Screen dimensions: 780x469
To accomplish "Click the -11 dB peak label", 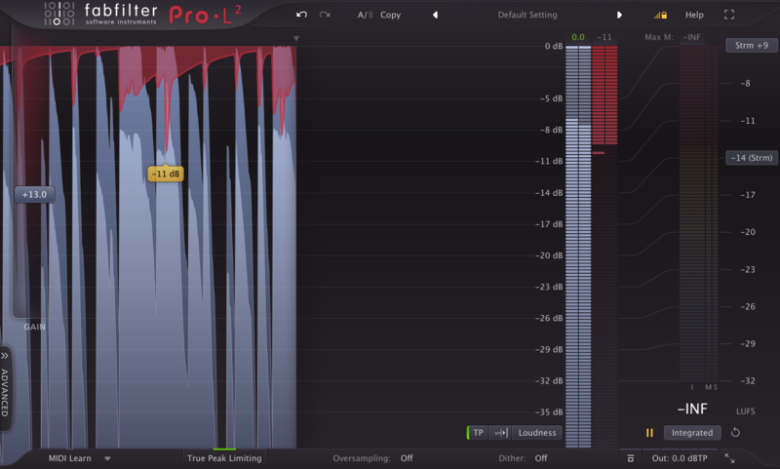I will coord(166,174).
